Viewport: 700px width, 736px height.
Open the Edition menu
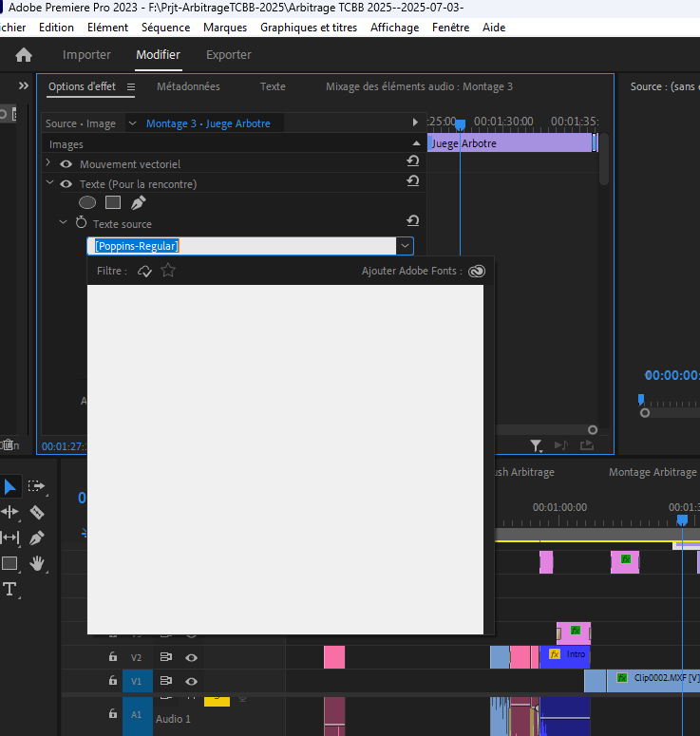[56, 28]
